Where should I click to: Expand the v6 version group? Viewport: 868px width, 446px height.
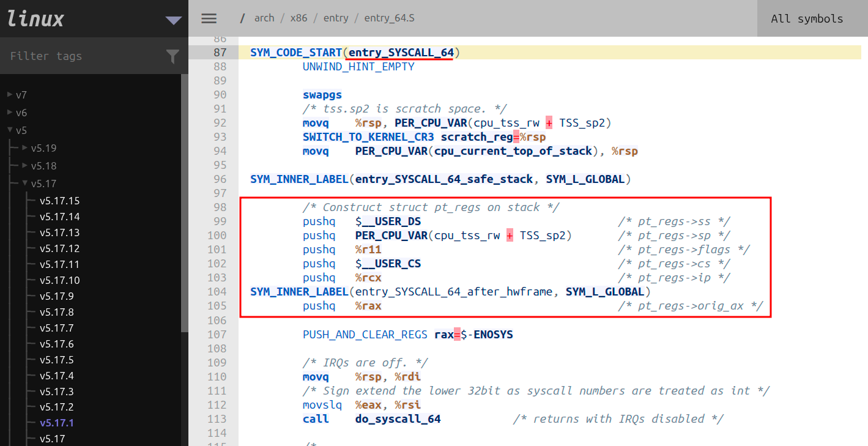tap(10, 113)
